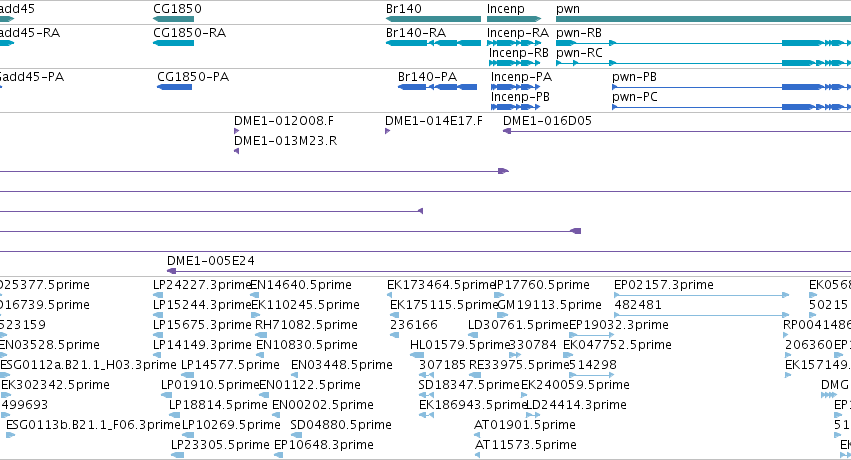Click the pwn-RC transcript label
This screenshot has width=851, height=460.
(x=579, y=53)
